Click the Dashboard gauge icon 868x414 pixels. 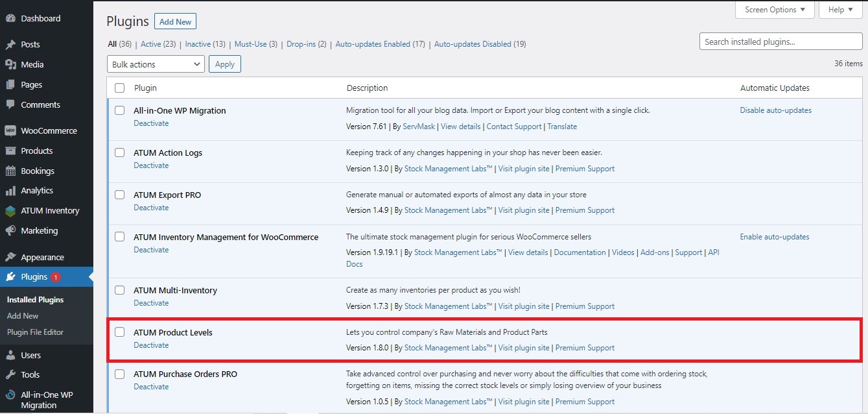click(10, 18)
